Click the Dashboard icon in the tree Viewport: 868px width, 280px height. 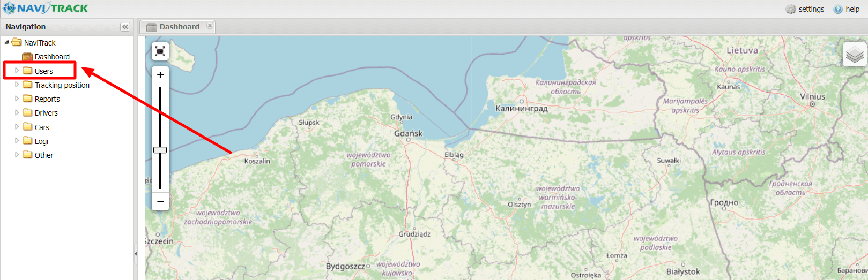pyautogui.click(x=27, y=57)
